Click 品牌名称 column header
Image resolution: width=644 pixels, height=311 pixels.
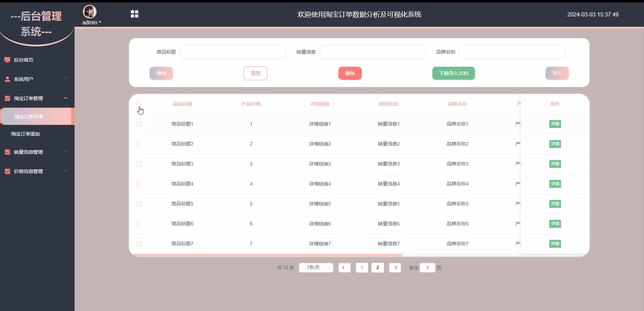tap(458, 104)
